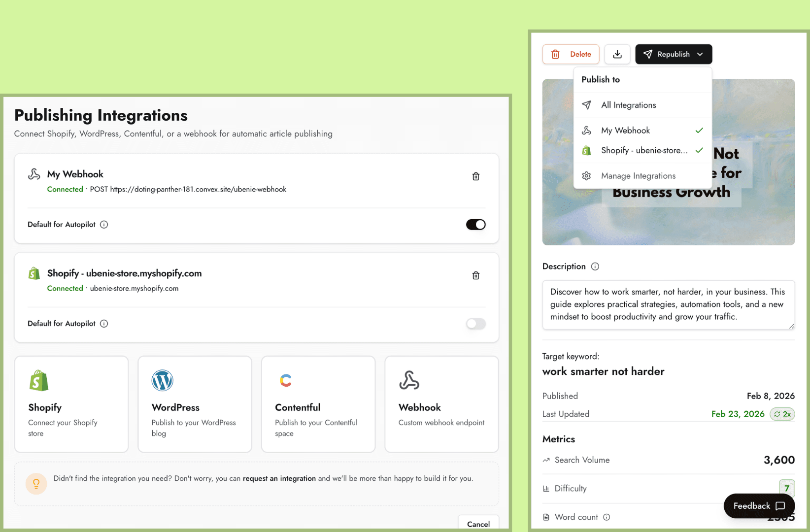Open the info icon next to Description

tap(595, 266)
